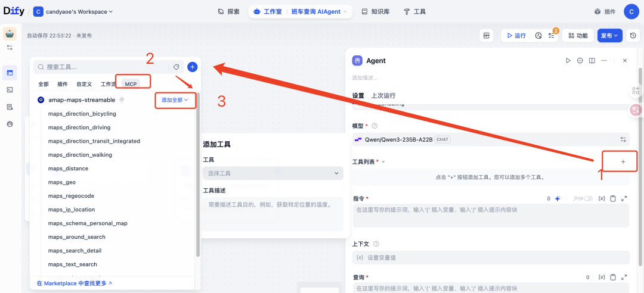
Task: Click the help question mark next to 模型
Action: tap(374, 126)
